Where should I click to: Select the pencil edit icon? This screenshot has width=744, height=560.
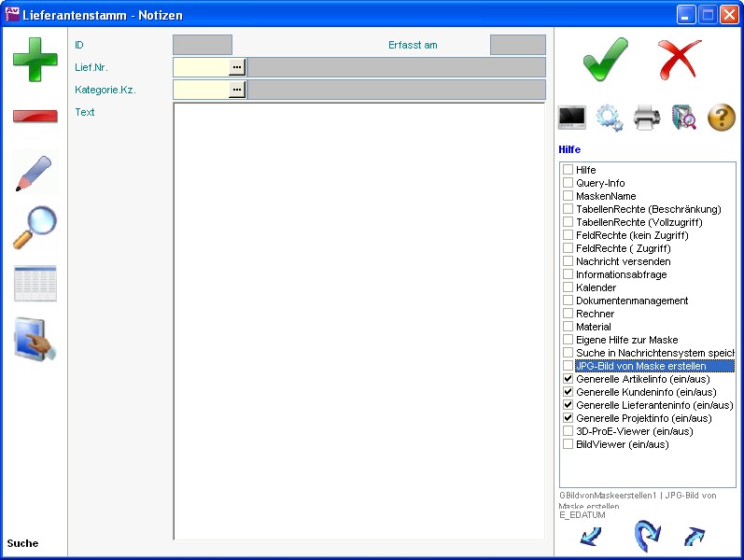(35, 174)
